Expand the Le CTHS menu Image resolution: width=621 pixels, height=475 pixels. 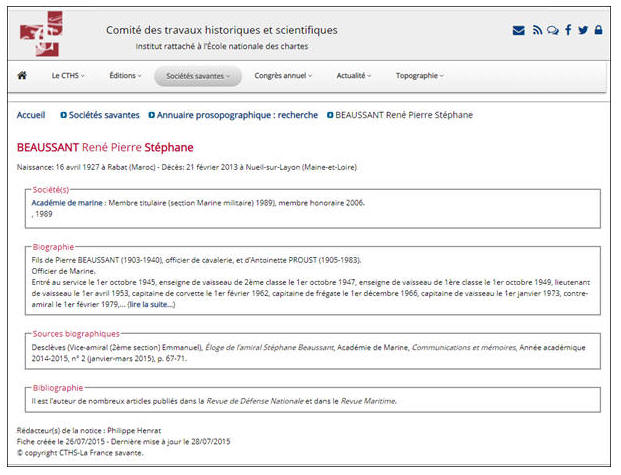68,76
